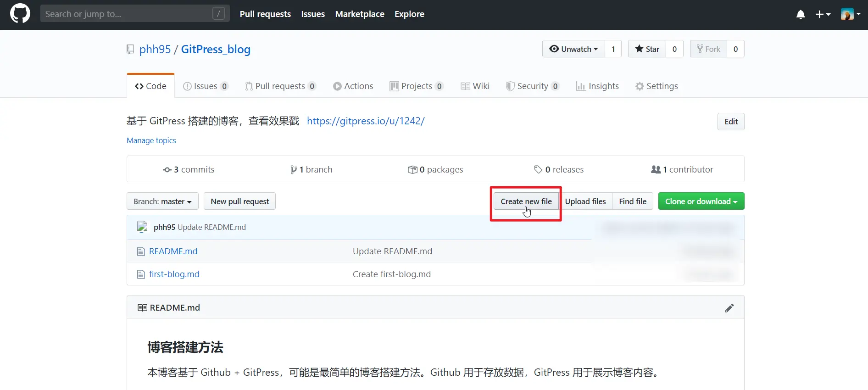View 0 packages

point(435,169)
